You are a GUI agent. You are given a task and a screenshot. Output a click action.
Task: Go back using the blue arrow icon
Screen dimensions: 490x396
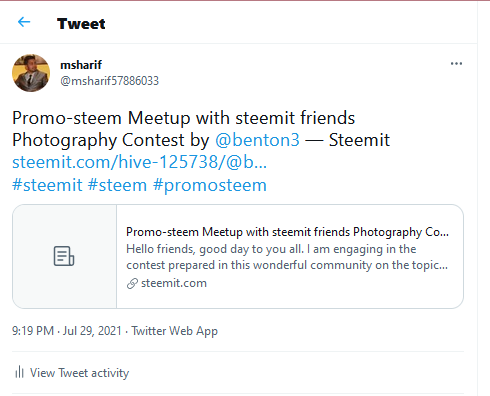[24, 22]
